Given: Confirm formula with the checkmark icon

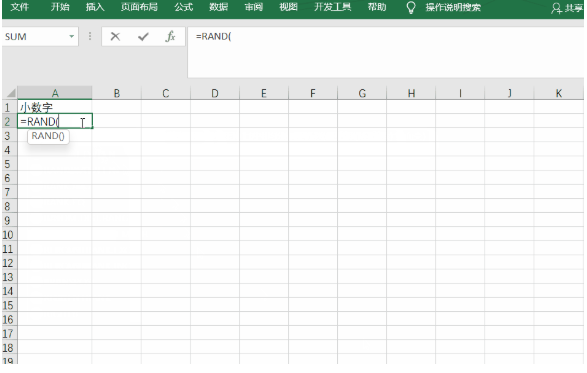Looking at the screenshot, I should (143, 36).
